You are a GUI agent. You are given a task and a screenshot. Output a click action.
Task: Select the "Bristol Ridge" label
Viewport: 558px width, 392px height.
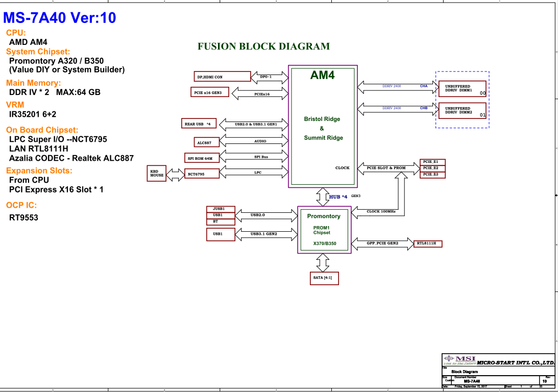(322, 119)
